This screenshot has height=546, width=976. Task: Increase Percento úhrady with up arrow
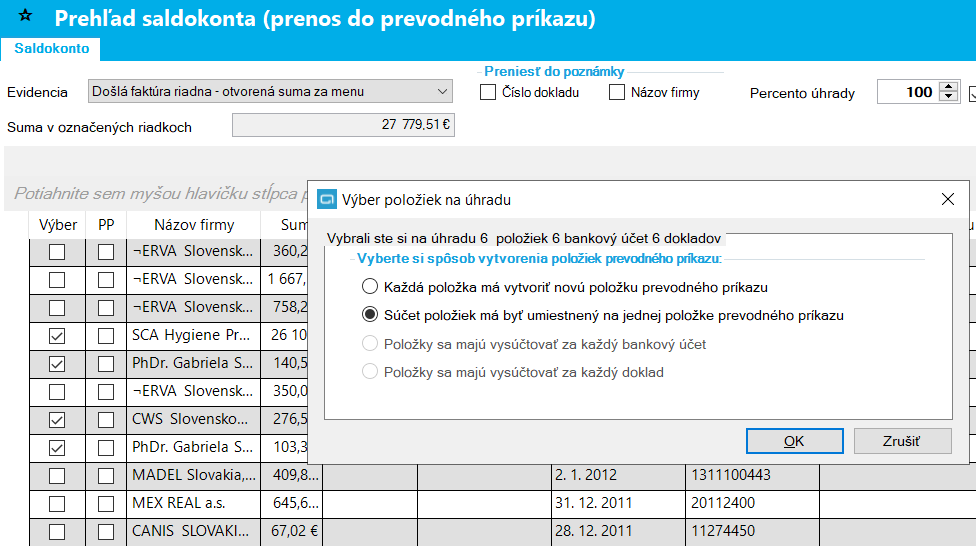[x=949, y=87]
